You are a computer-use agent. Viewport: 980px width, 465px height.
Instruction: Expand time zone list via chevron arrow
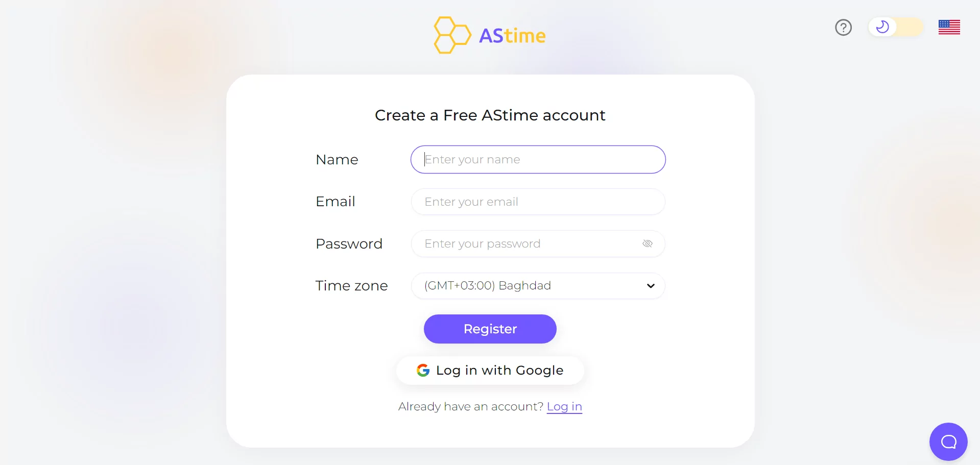(651, 286)
